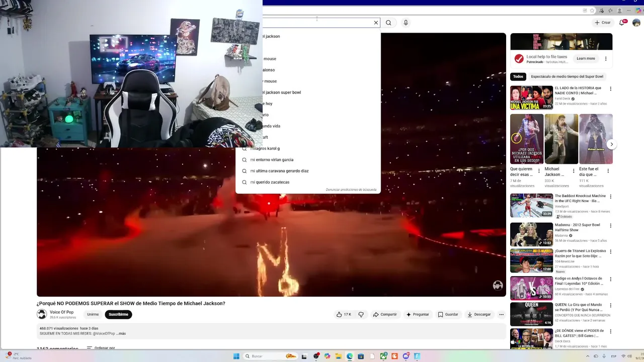This screenshot has height=362, width=644.
Task: Select suggestion 'mi ultima caravana gerardo diaz'
Action: click(308, 171)
